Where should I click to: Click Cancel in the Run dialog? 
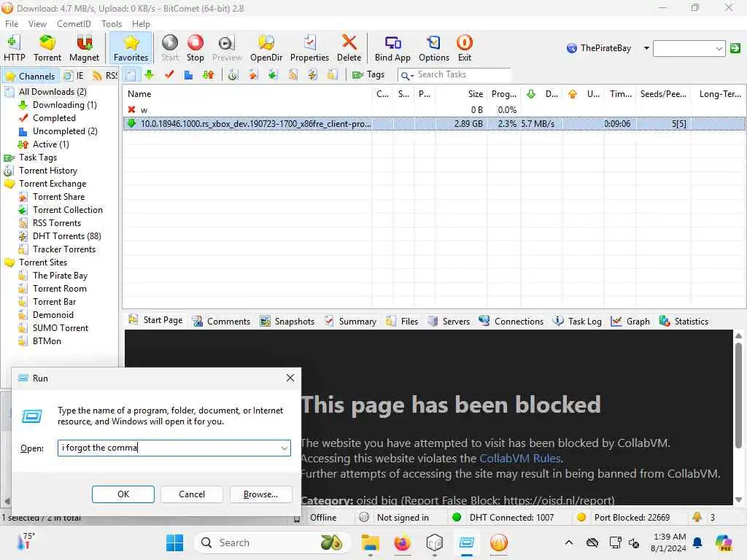192,494
